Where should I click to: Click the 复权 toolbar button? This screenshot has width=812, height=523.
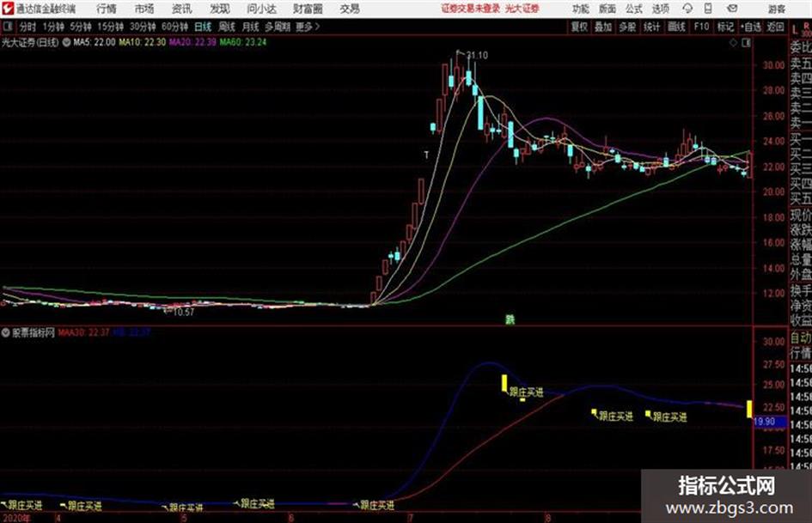[x=579, y=27]
